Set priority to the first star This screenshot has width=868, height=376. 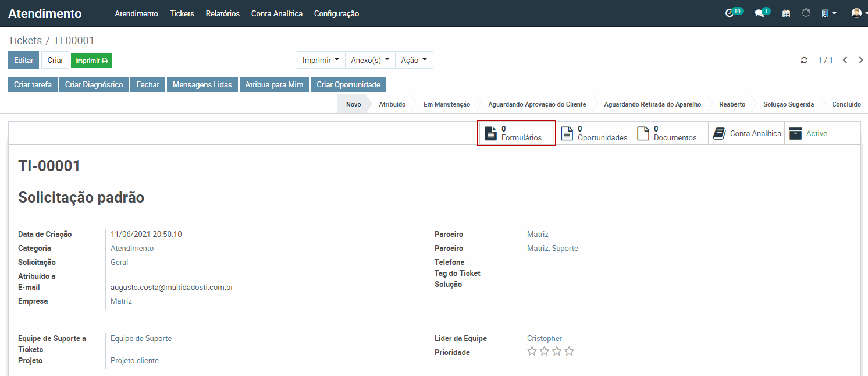532,351
